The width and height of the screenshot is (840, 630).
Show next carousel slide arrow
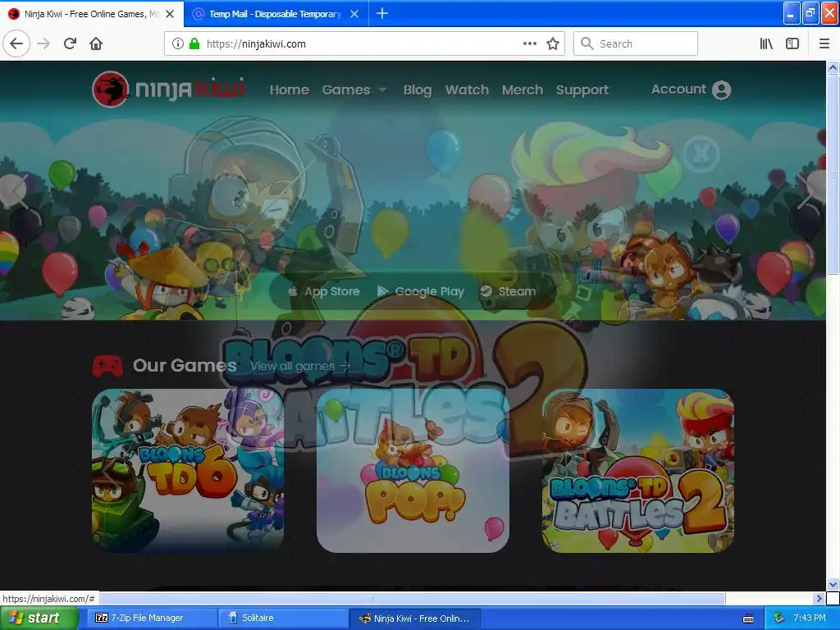tap(807, 190)
